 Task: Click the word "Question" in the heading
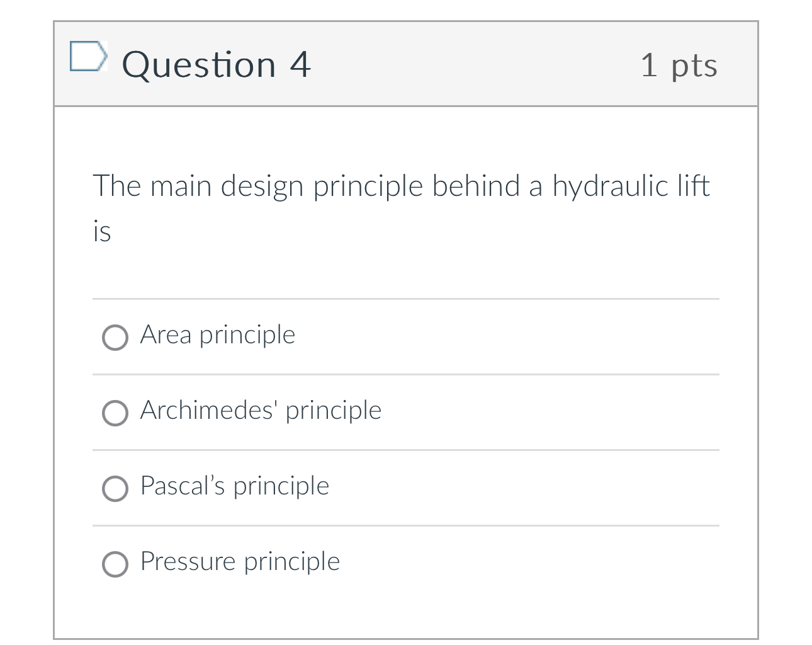(x=199, y=65)
